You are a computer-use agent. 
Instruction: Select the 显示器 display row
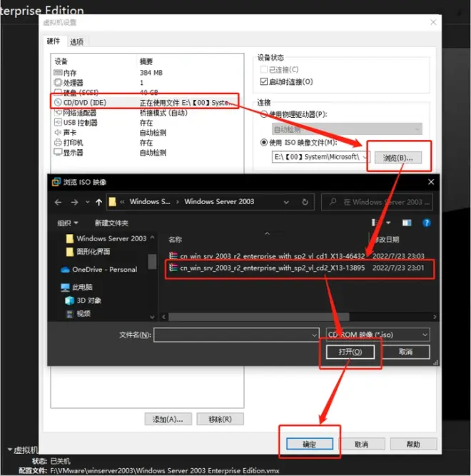147,153
